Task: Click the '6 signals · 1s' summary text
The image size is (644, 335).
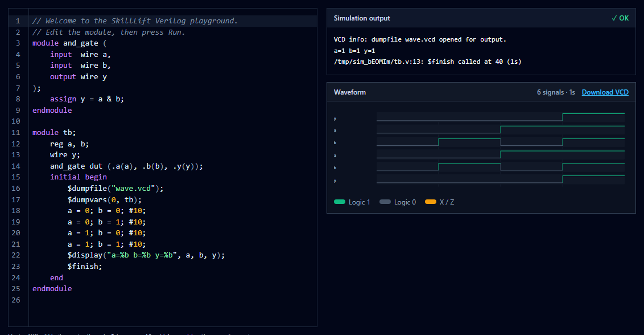Action: [556, 92]
